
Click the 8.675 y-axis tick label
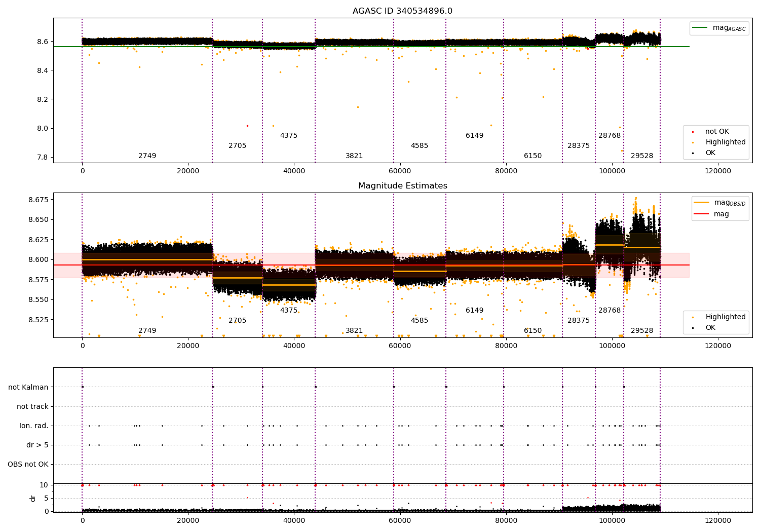(x=39, y=200)
